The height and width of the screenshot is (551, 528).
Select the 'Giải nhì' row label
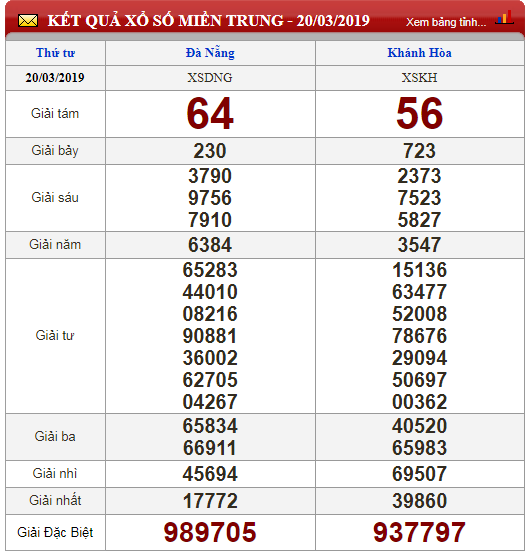tap(55, 473)
